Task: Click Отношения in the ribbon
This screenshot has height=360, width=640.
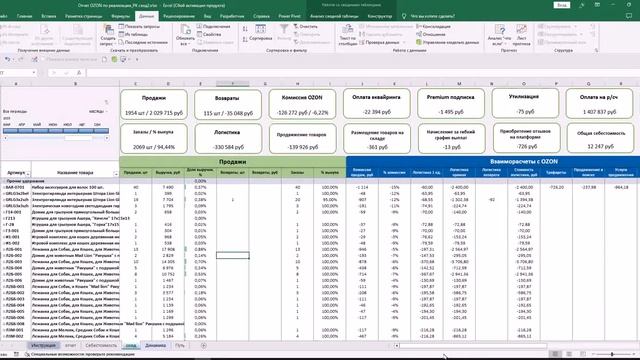Action: click(x=431, y=35)
